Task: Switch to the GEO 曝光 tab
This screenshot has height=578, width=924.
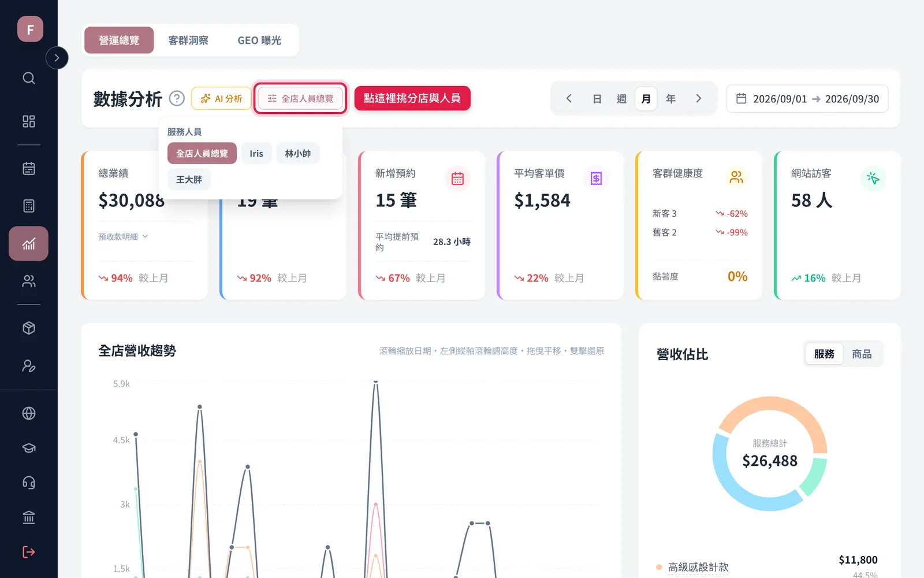Action: (x=259, y=40)
